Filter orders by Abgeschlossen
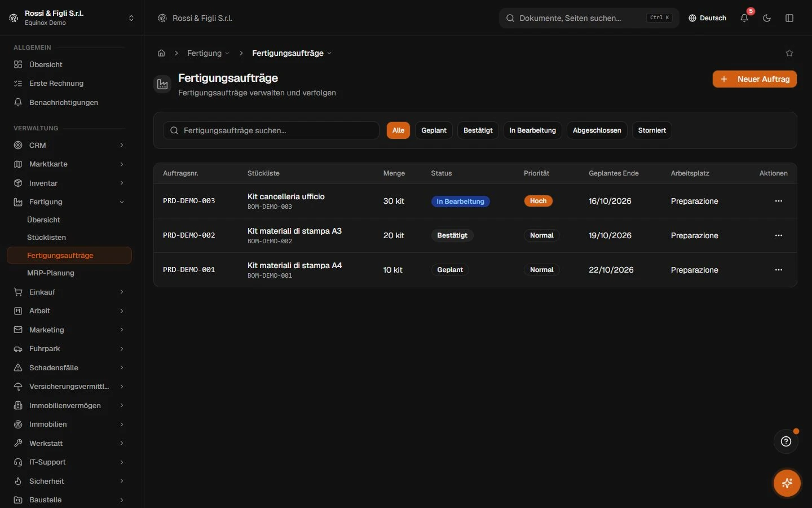This screenshot has width=812, height=508. (x=597, y=130)
